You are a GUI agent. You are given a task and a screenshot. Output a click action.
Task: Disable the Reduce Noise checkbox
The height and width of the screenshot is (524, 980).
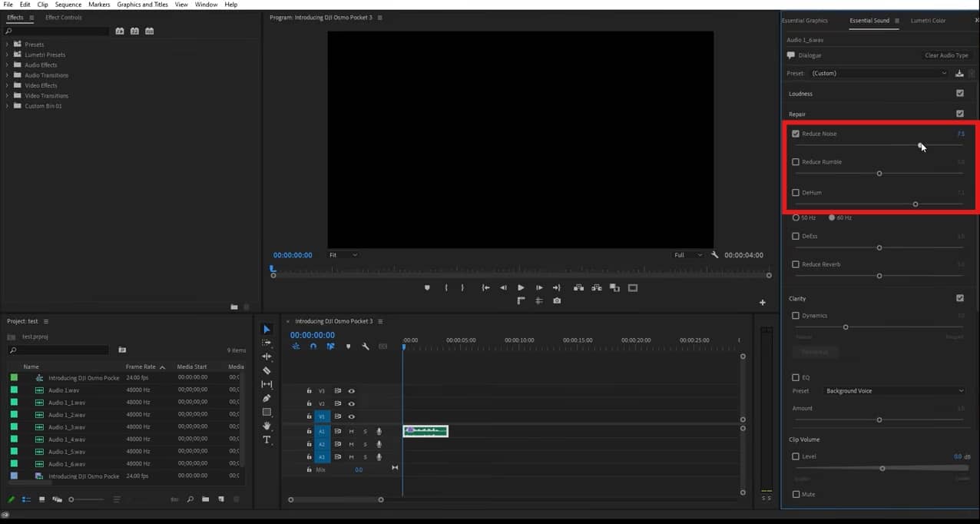click(796, 134)
